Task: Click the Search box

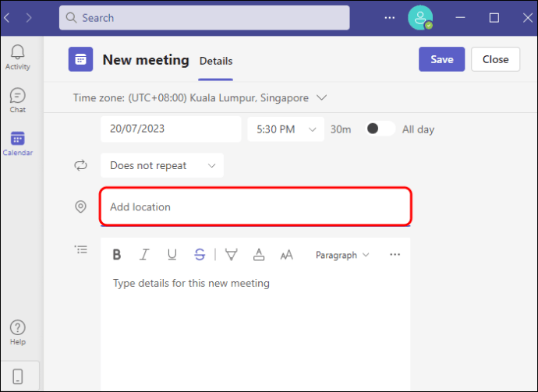Action: (204, 18)
